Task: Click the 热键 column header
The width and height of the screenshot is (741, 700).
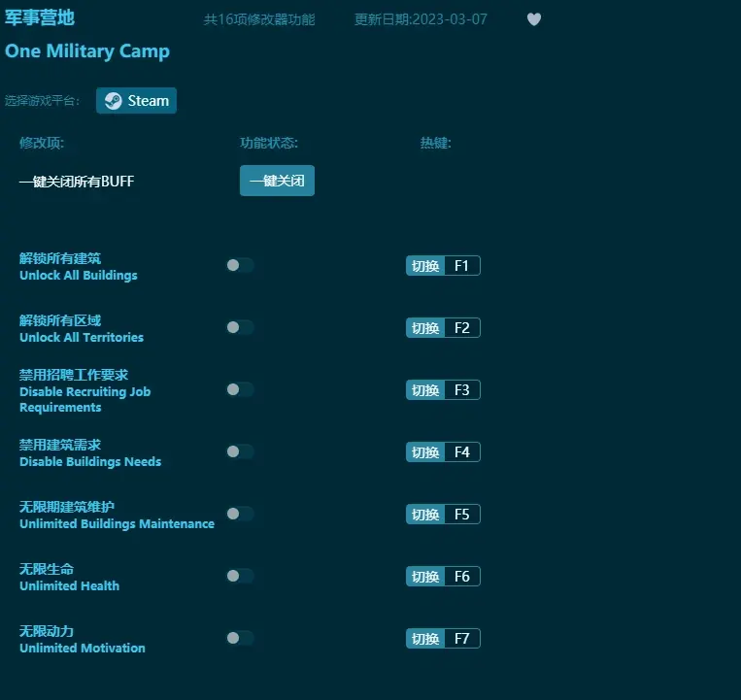Action: pos(436,143)
